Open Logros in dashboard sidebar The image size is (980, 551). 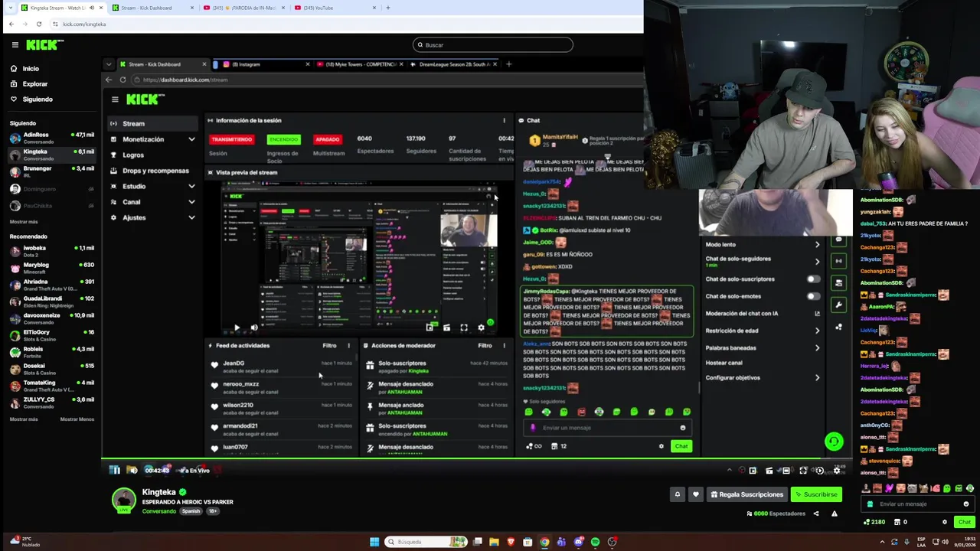coord(133,155)
